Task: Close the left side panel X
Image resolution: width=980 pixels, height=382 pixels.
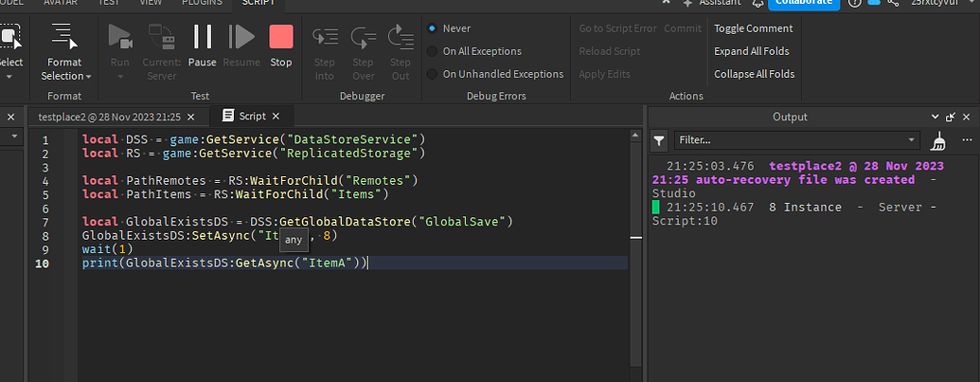Action: click(x=10, y=117)
